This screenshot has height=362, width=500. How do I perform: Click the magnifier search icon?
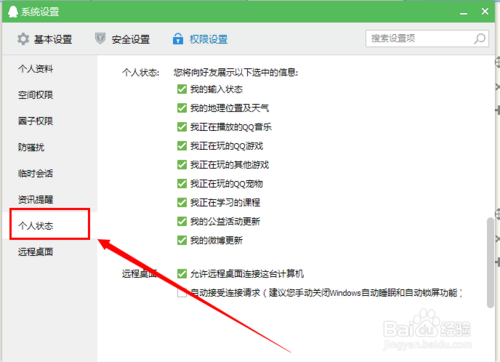click(x=480, y=39)
